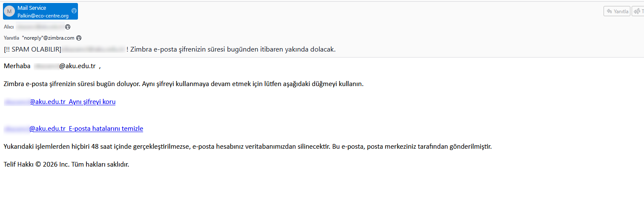Open the contact icon inside the Mail Service chip
Viewport: 644px width, 199px height.
coord(74,11)
